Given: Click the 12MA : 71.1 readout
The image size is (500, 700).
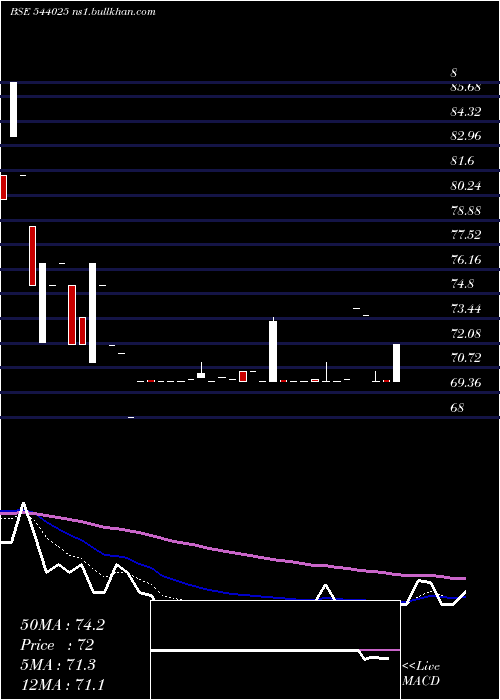Looking at the screenshot, I should pyautogui.click(x=62, y=684).
